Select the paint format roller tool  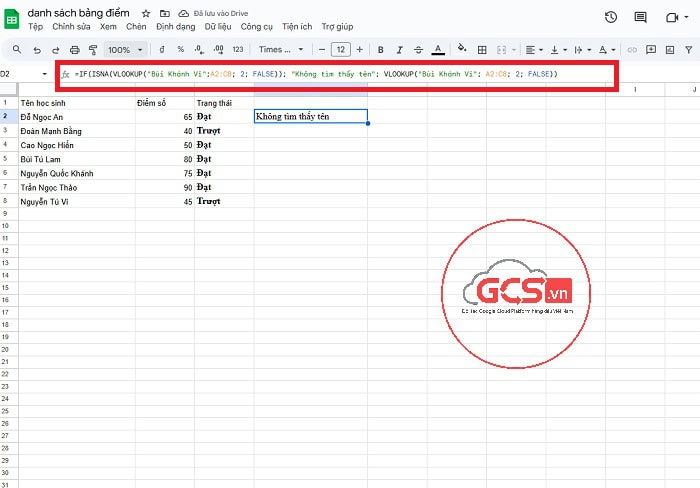point(93,49)
